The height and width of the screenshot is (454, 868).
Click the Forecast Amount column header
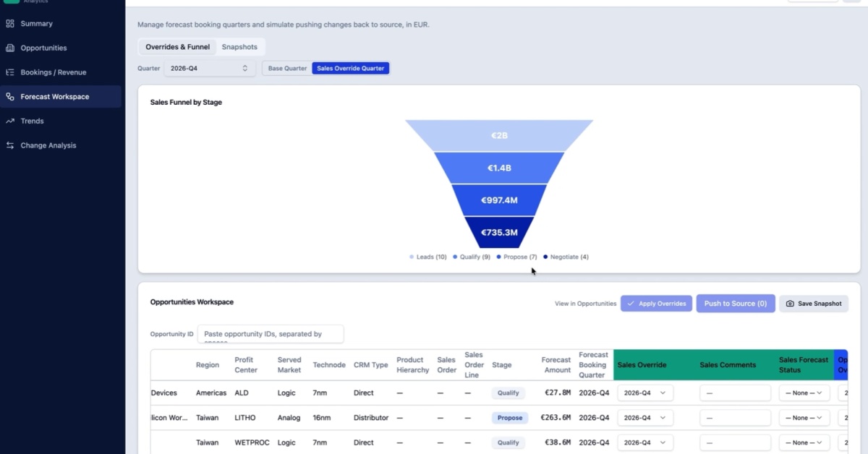point(556,365)
